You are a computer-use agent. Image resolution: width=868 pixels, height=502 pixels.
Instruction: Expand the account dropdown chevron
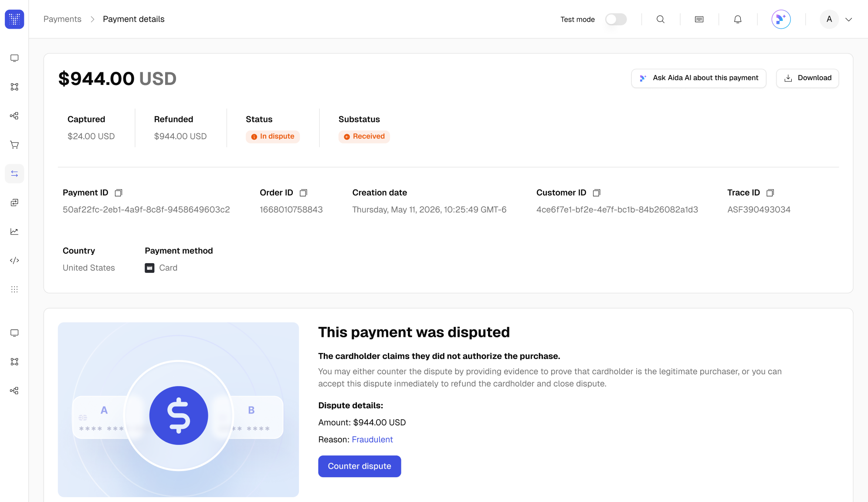849,19
